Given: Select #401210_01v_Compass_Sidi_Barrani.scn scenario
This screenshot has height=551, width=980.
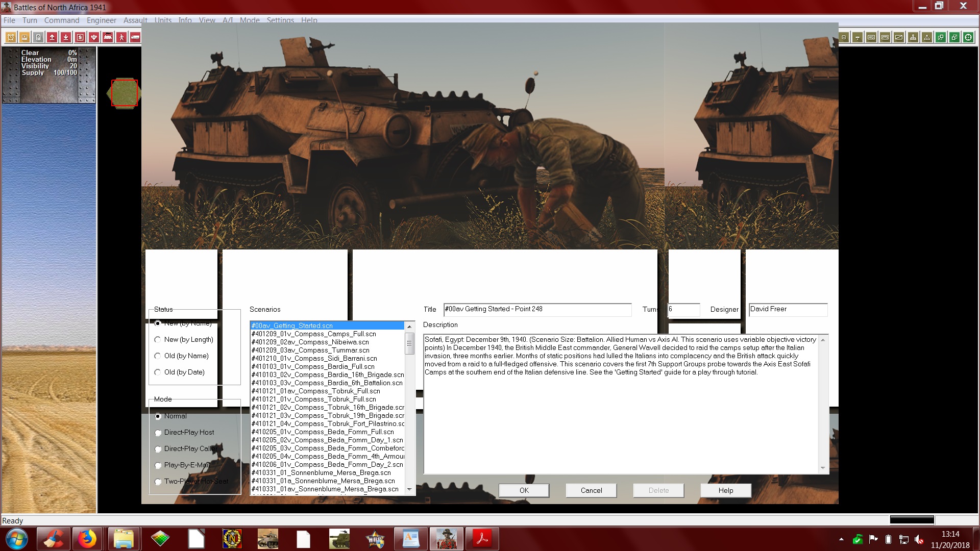Looking at the screenshot, I should click(327, 359).
